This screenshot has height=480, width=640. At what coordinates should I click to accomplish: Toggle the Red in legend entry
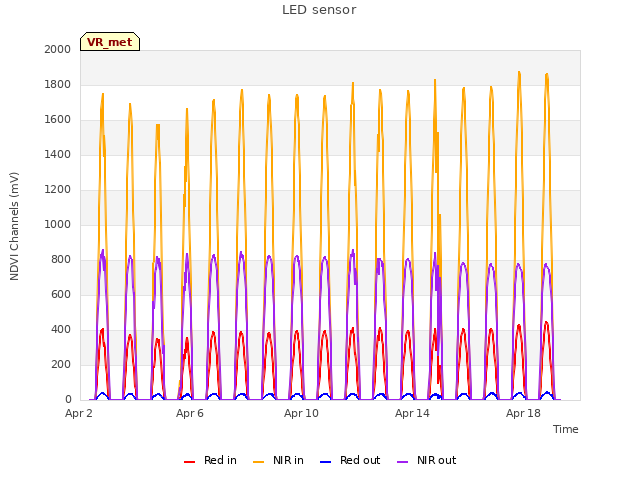(x=210, y=460)
